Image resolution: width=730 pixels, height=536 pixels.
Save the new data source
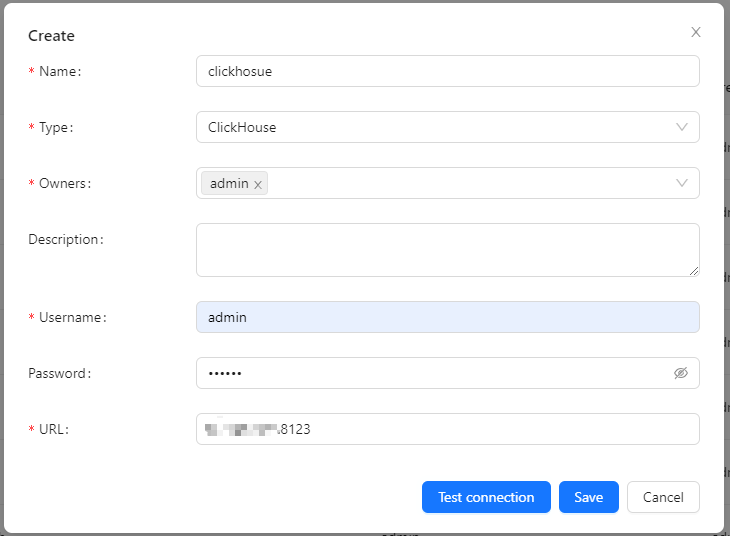588,497
